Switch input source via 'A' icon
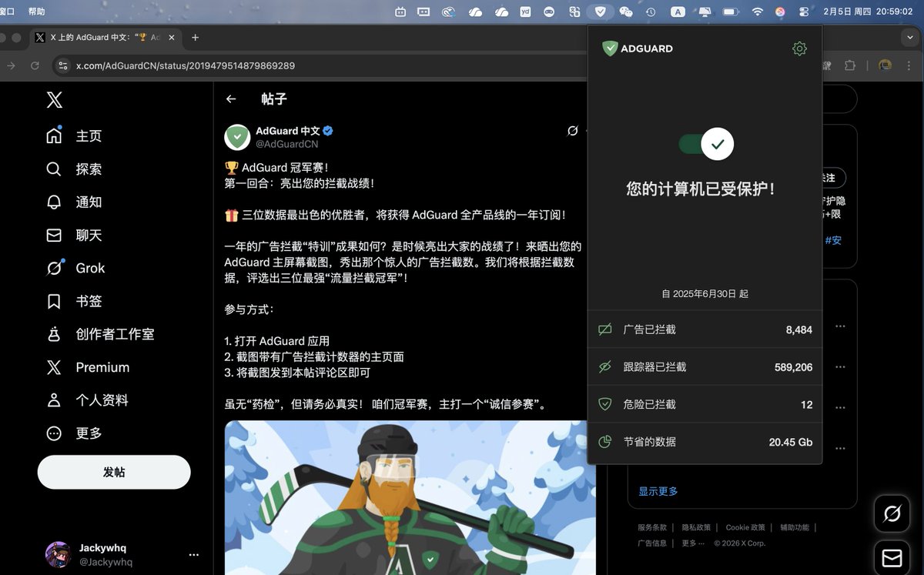924x575 pixels. (x=678, y=12)
